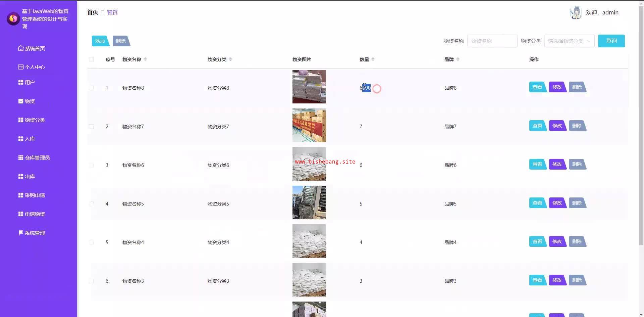Click 删除 for 物资名称3
Screen dimensions: 644x317
tap(577, 280)
